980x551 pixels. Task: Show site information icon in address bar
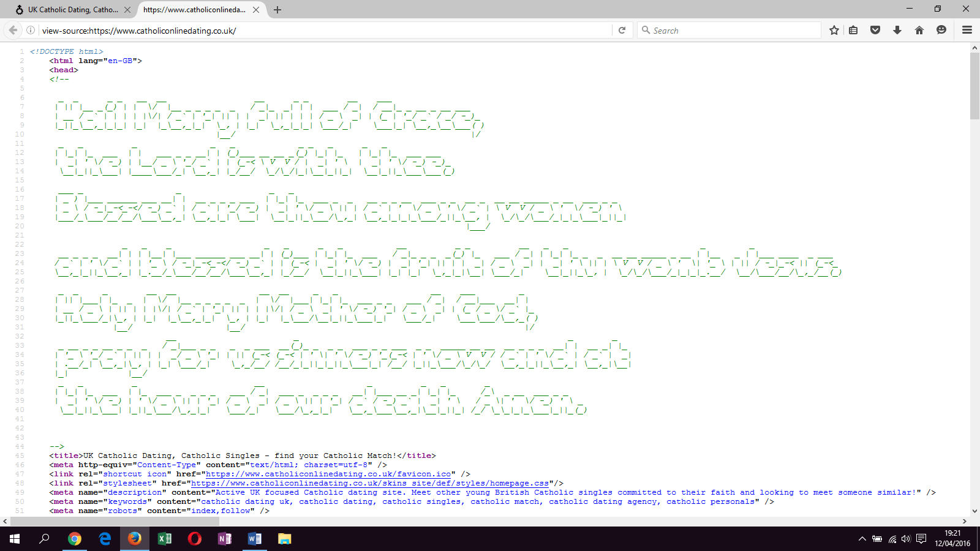pos(31,30)
